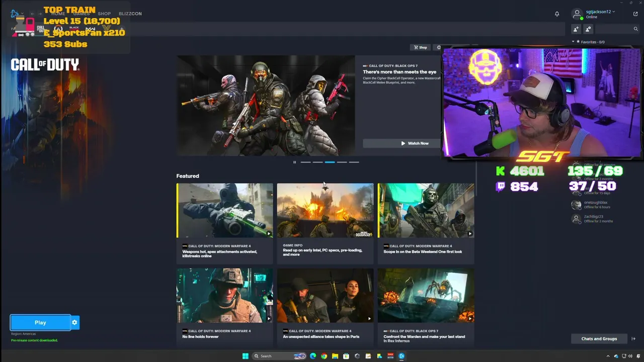Open the Windows Start menu
Image resolution: width=644 pixels, height=362 pixels.
245,356
